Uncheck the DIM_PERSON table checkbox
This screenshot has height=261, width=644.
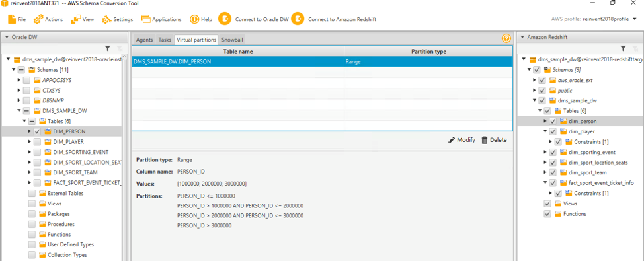click(x=37, y=131)
